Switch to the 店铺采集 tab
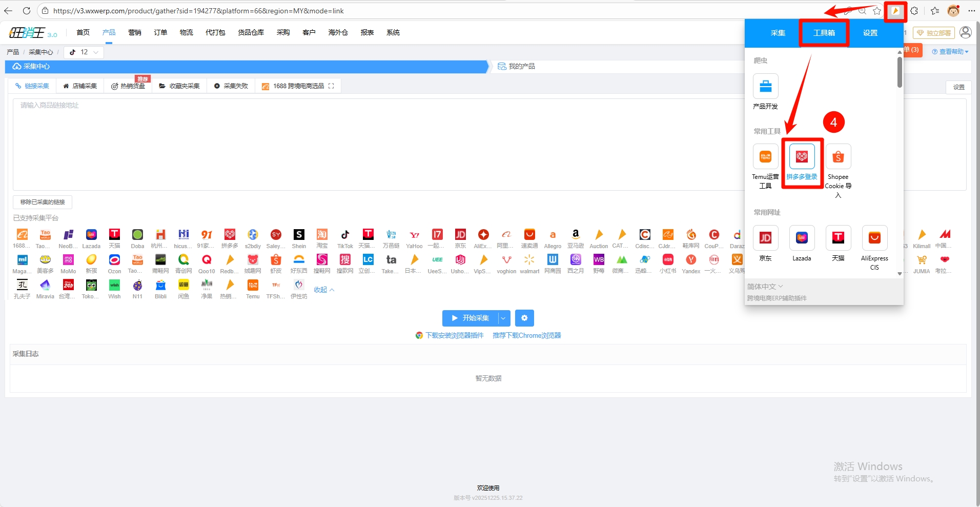The width and height of the screenshot is (980, 507). point(80,86)
